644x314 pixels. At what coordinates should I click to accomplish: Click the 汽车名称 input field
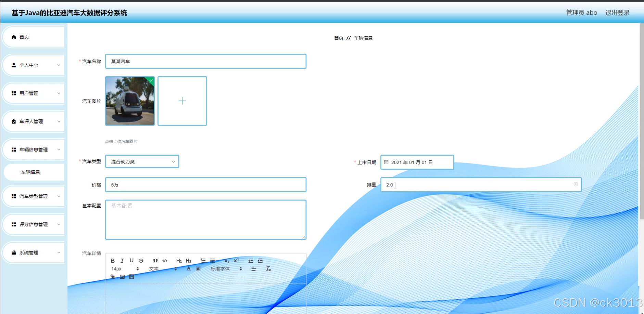(x=206, y=61)
